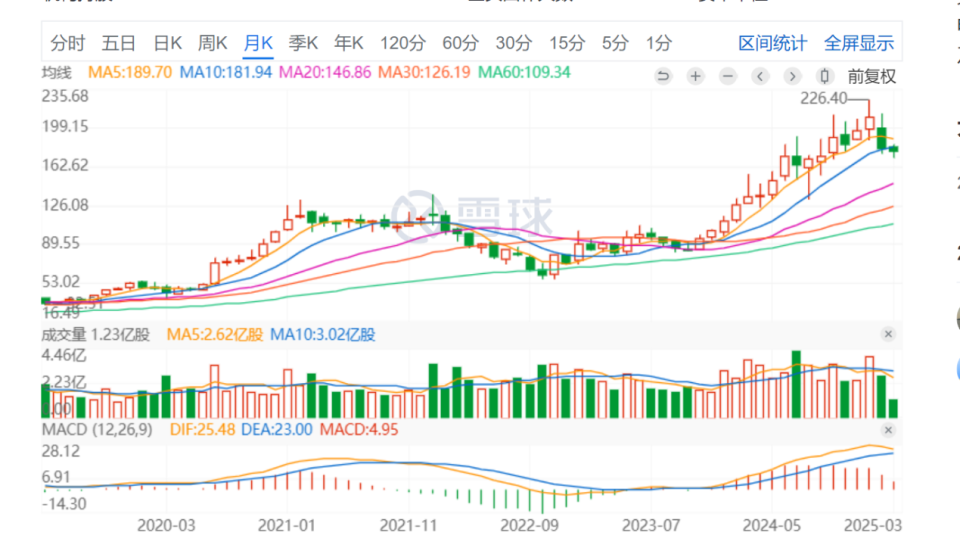Zoom out chart with minus icon
960x548 pixels.
click(x=728, y=76)
